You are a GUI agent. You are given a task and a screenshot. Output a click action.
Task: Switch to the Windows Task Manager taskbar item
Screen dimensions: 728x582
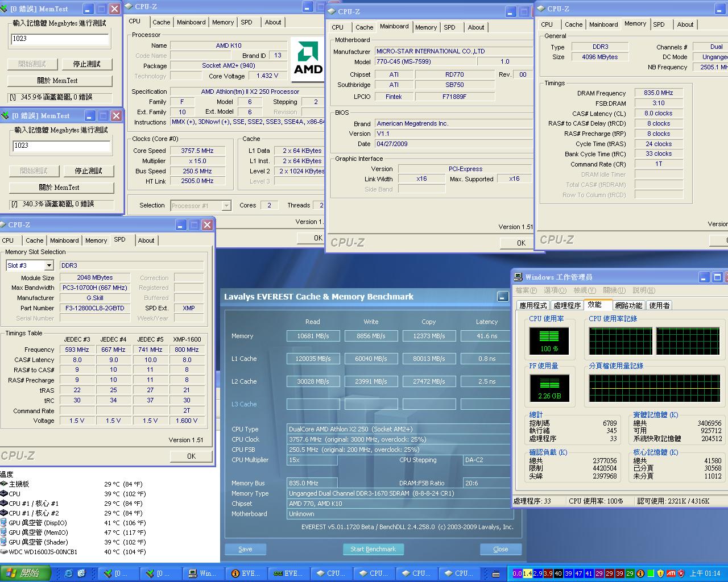pyautogui.click(x=204, y=573)
